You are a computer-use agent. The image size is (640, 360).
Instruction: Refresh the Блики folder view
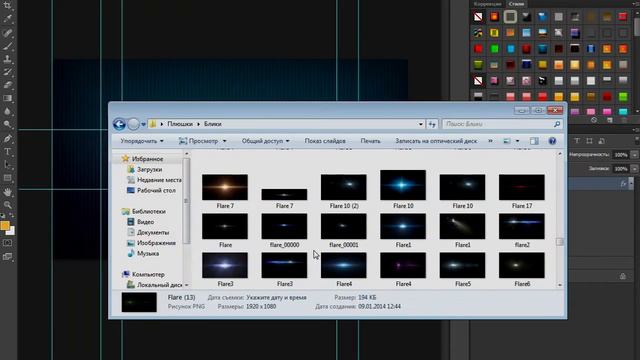point(432,124)
